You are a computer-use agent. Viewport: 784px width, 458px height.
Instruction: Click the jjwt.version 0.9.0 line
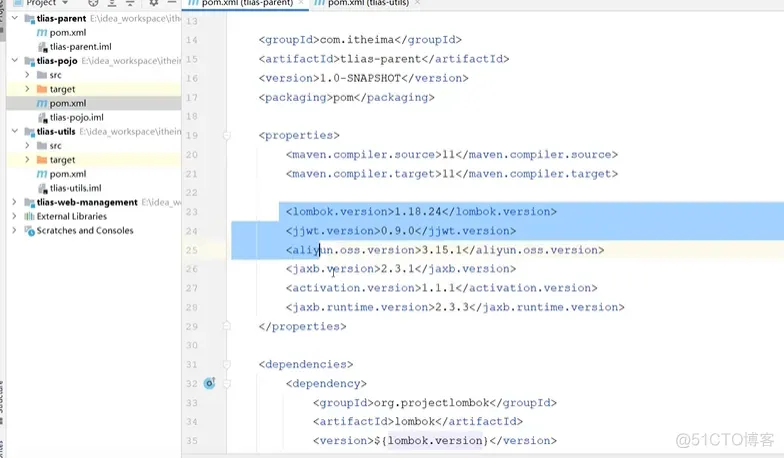tap(400, 230)
